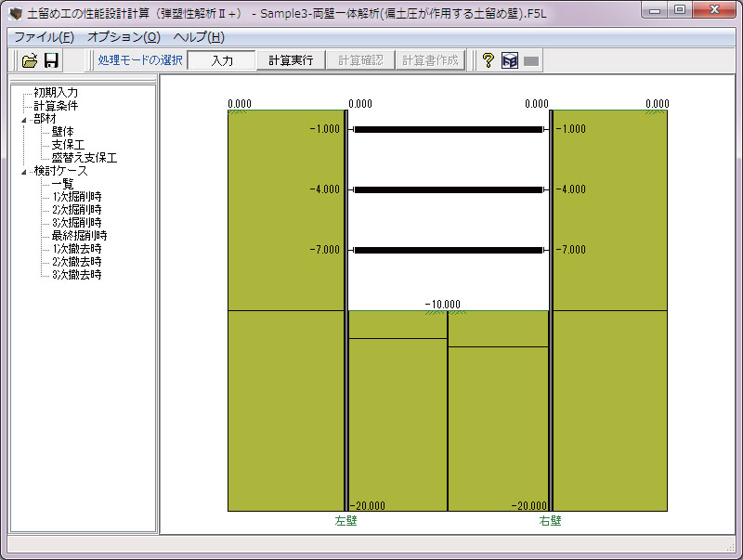Close the application window
743x560 pixels.
point(714,10)
